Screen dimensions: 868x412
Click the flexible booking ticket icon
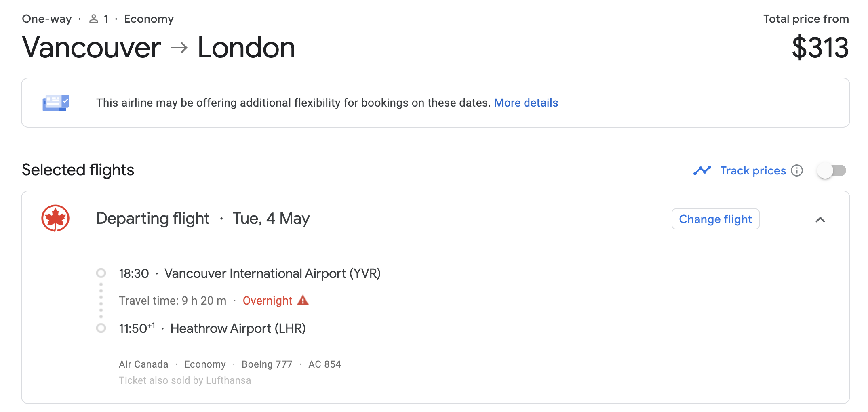[56, 103]
